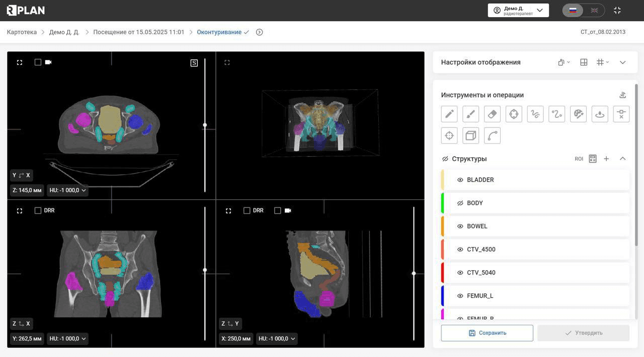Click the Сохранить button
This screenshot has height=357, width=644.
(x=487, y=333)
